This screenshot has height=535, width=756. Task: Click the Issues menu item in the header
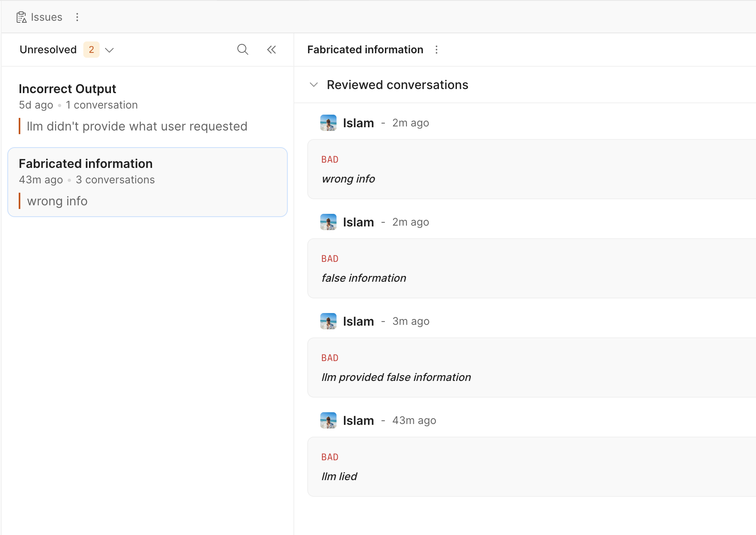point(46,17)
